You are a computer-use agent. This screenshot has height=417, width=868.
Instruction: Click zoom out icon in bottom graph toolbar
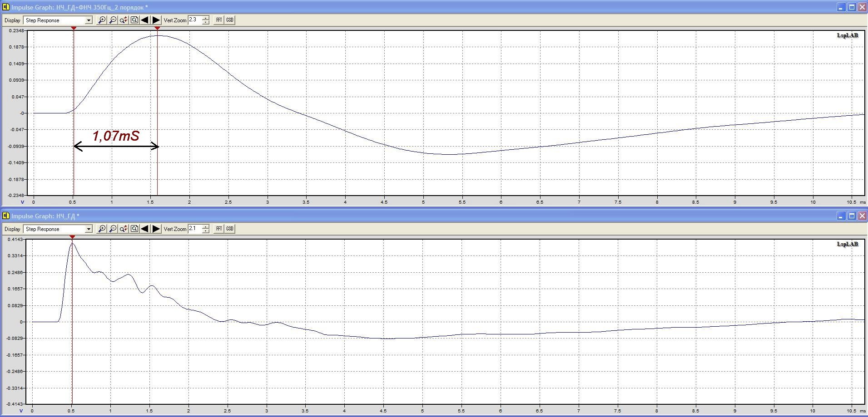tap(113, 229)
